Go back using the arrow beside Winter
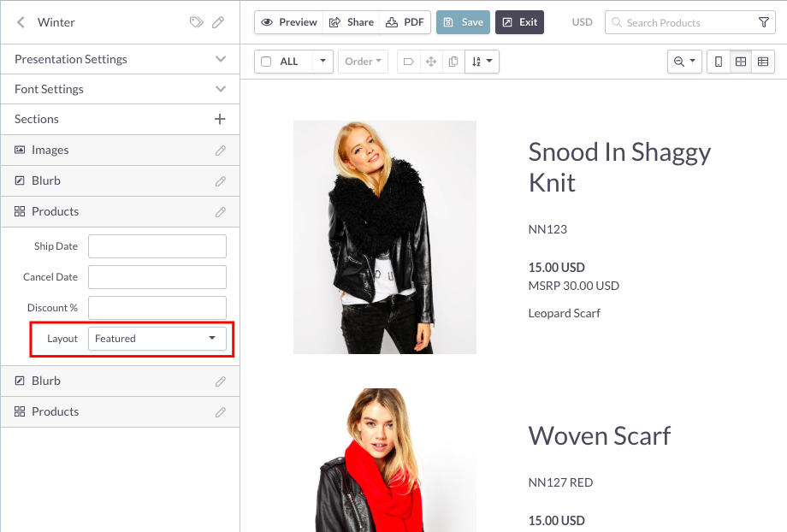This screenshot has width=787, height=532. tap(21, 22)
